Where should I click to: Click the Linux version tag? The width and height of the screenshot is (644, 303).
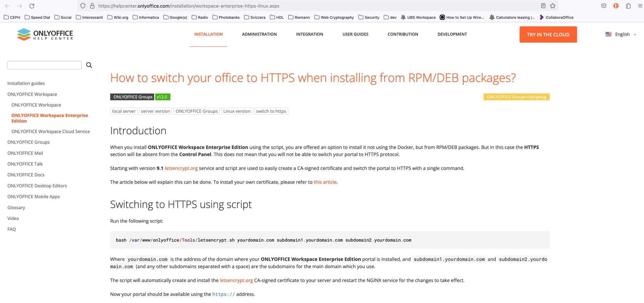(x=237, y=111)
